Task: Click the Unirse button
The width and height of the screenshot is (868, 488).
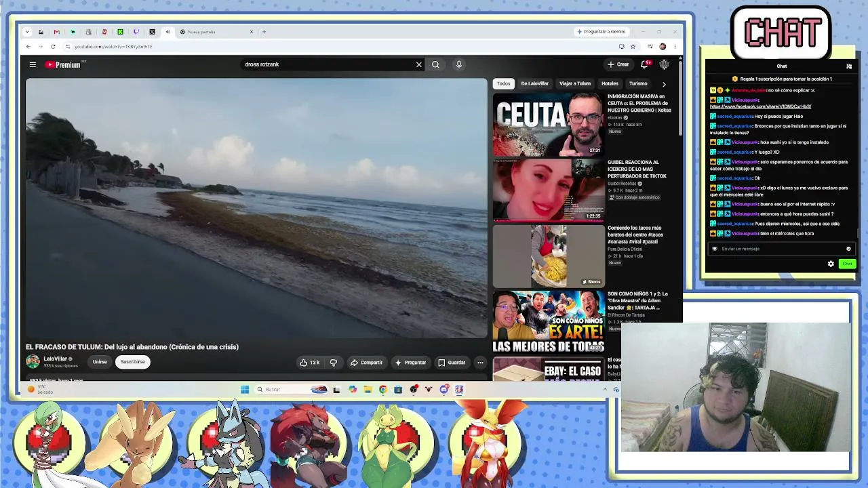Action: (100, 362)
